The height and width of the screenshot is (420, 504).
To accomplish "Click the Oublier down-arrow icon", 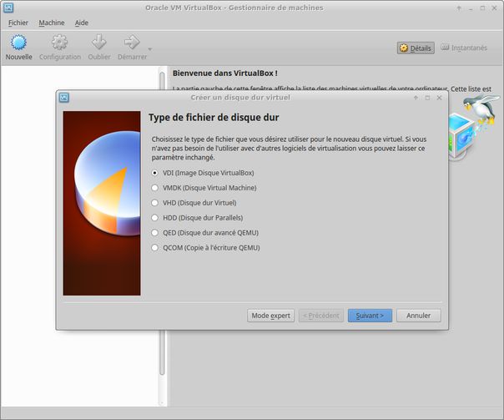I will (x=99, y=42).
